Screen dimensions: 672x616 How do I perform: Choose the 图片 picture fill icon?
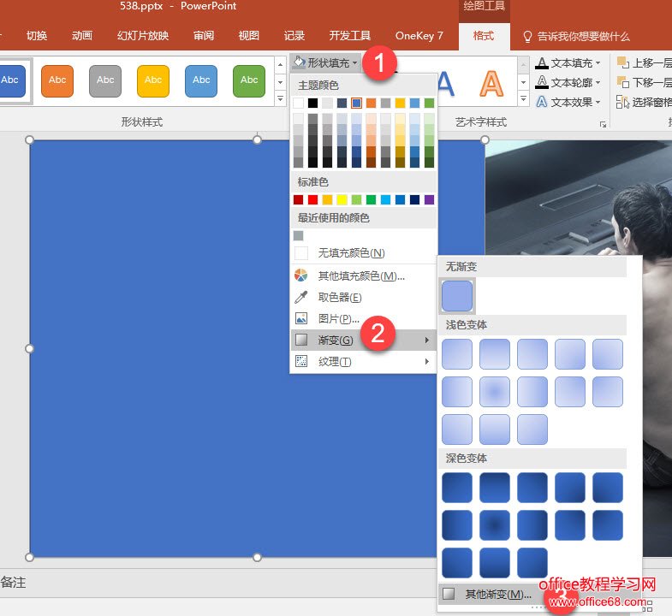(300, 319)
